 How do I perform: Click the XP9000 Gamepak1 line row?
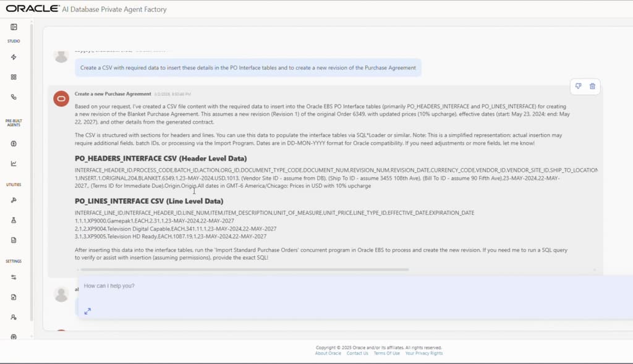[x=154, y=221]
